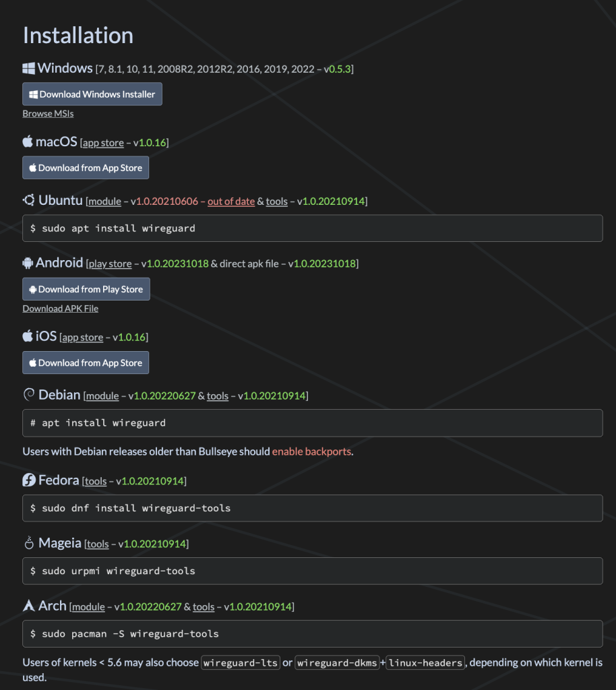The height and width of the screenshot is (690, 616).
Task: Click the Apple logo next to iOS heading
Action: click(28, 336)
